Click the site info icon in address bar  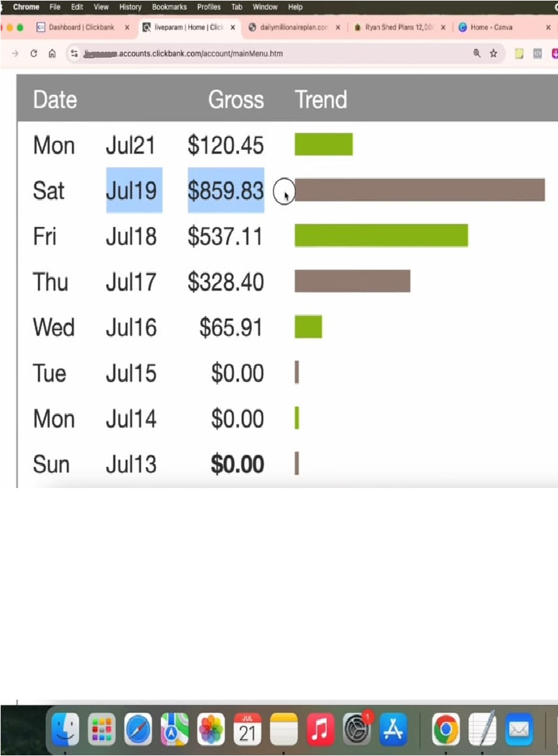[74, 54]
